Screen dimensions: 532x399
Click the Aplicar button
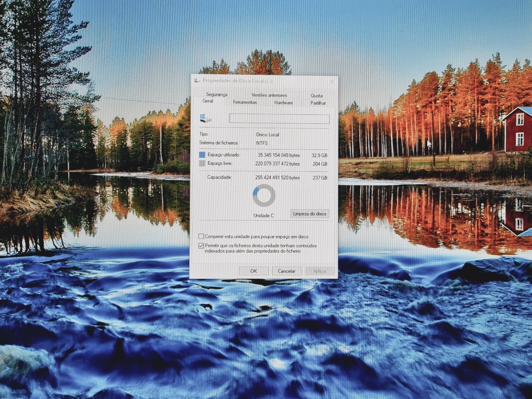pos(320,271)
